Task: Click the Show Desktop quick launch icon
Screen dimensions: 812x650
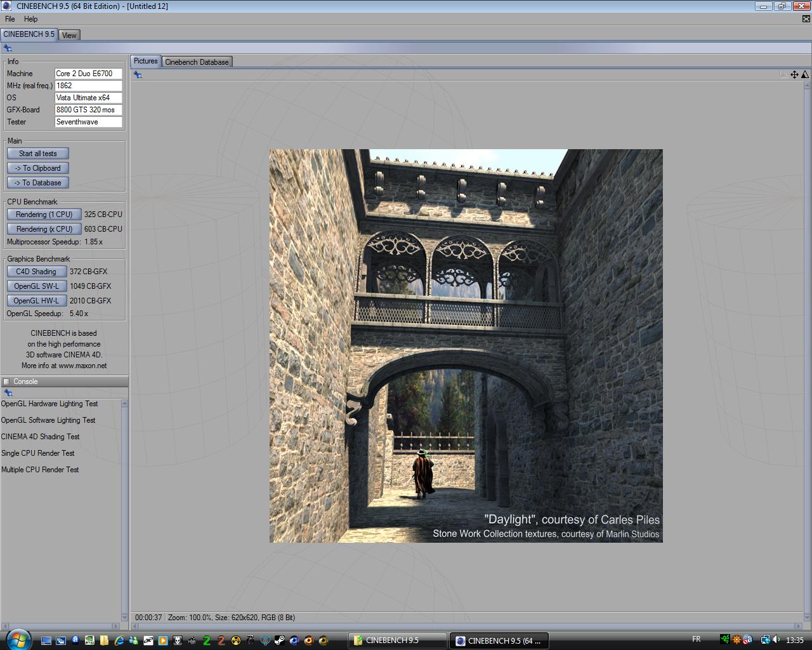Action: click(46, 640)
